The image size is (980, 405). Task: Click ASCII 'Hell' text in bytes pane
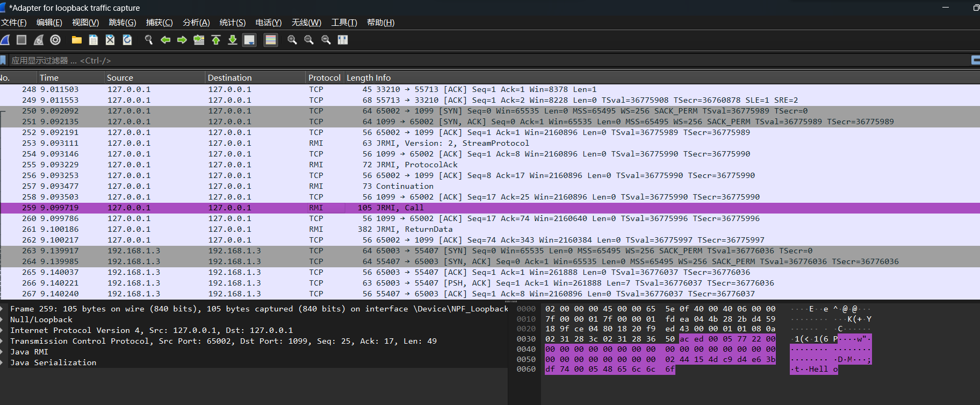(x=818, y=369)
